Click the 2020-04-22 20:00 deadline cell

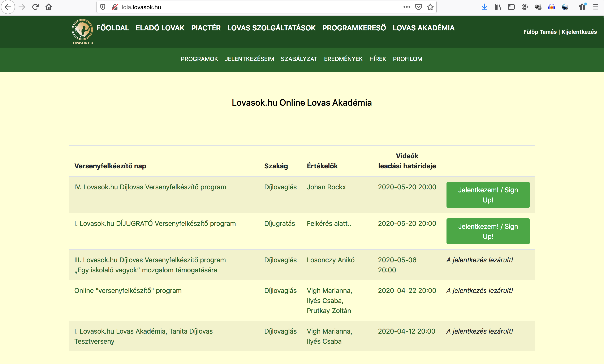(407, 291)
